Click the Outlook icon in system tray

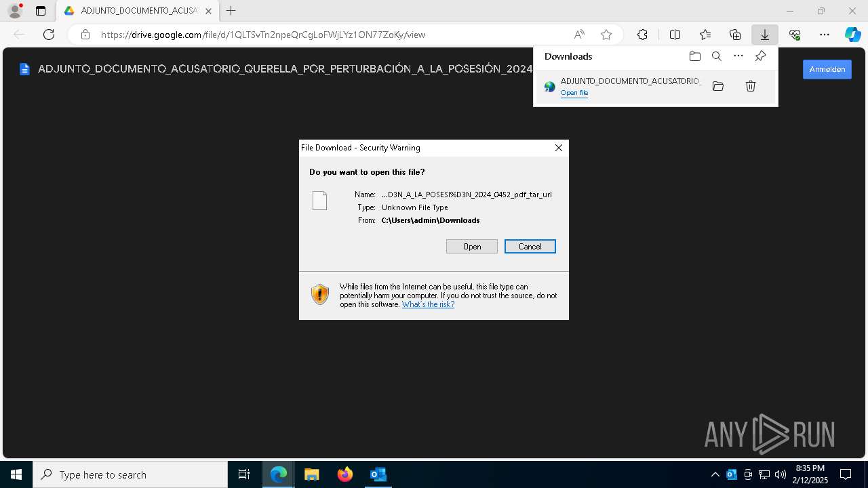pyautogui.click(x=732, y=474)
